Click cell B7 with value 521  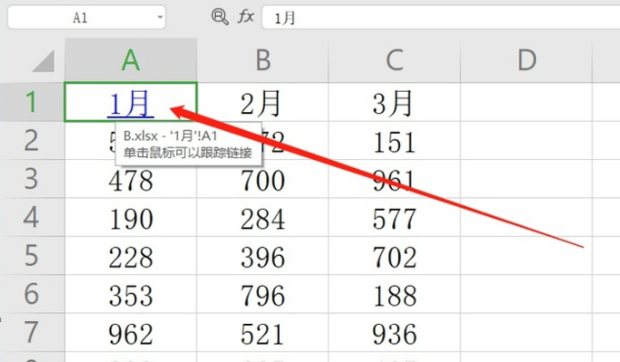(263, 332)
